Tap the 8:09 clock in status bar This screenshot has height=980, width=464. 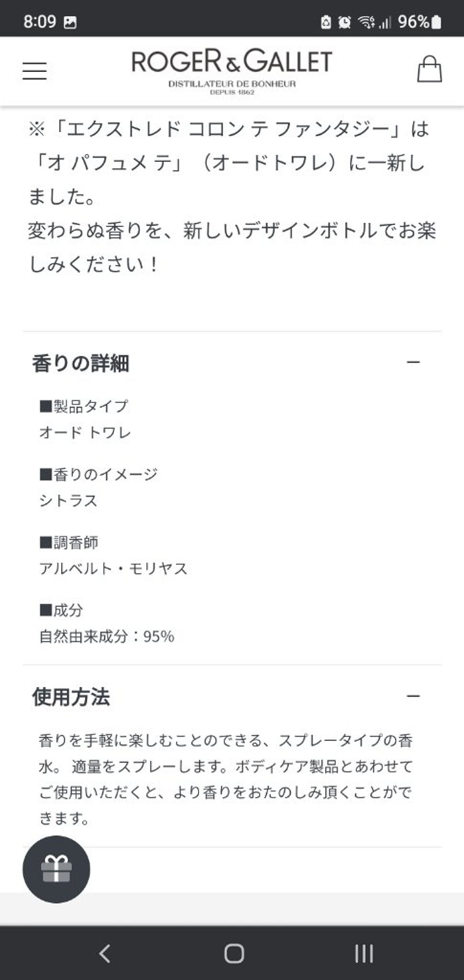click(x=39, y=22)
